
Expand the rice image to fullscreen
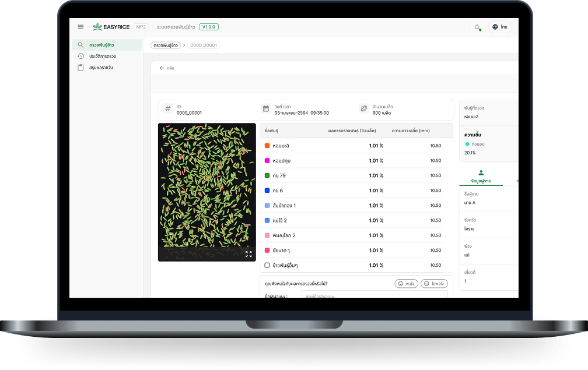(x=249, y=254)
